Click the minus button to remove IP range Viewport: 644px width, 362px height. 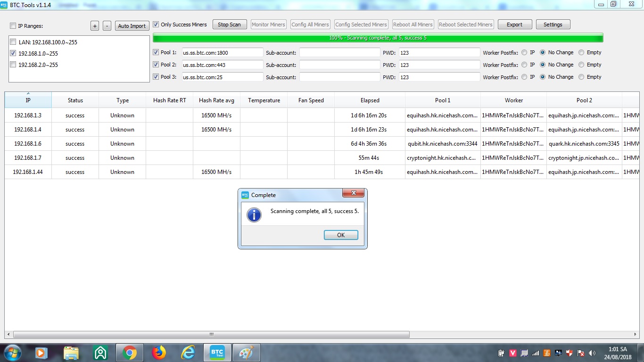click(x=107, y=26)
